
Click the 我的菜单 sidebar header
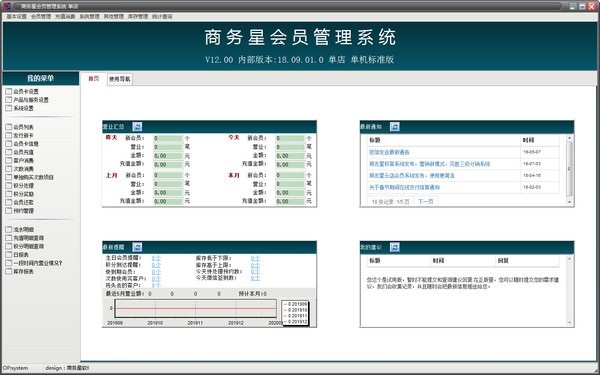(x=41, y=78)
